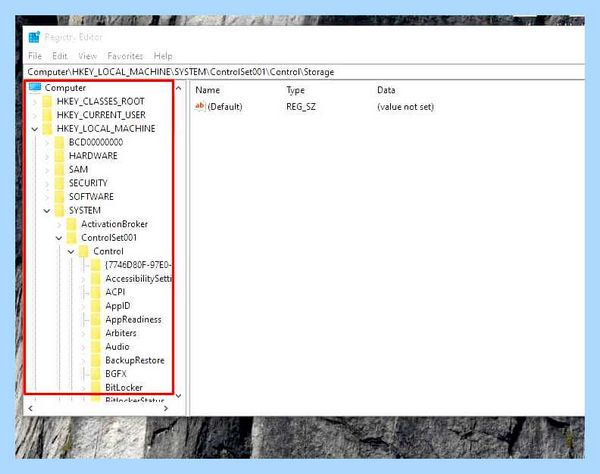The image size is (600, 474).
Task: Click the tree scroll up arrow
Action: (179, 88)
